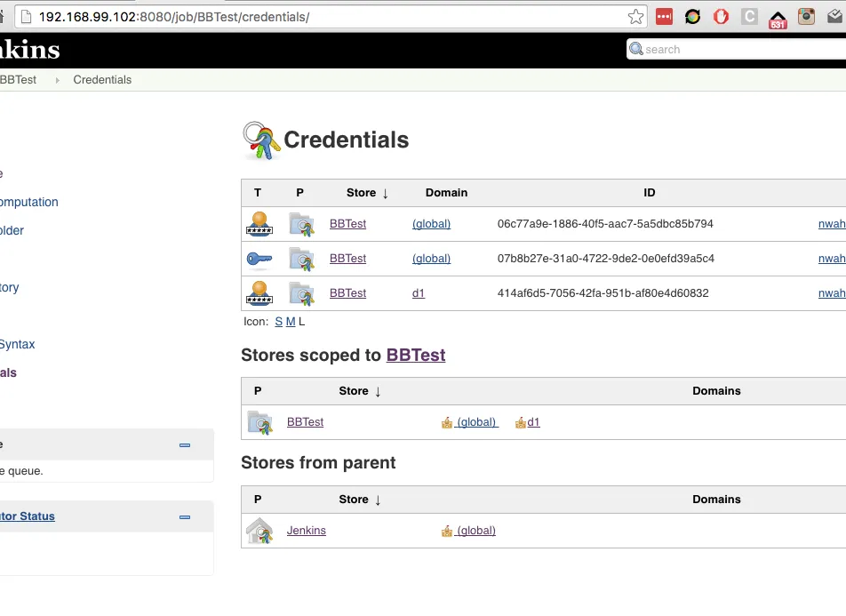Click BBTest folder icon in scoped stores table

260,422
